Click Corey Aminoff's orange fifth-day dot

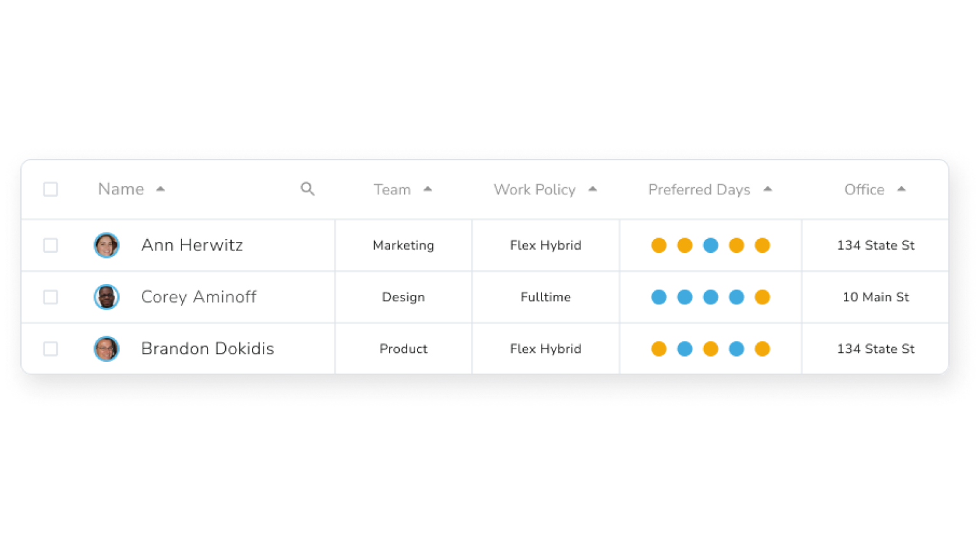762,297
